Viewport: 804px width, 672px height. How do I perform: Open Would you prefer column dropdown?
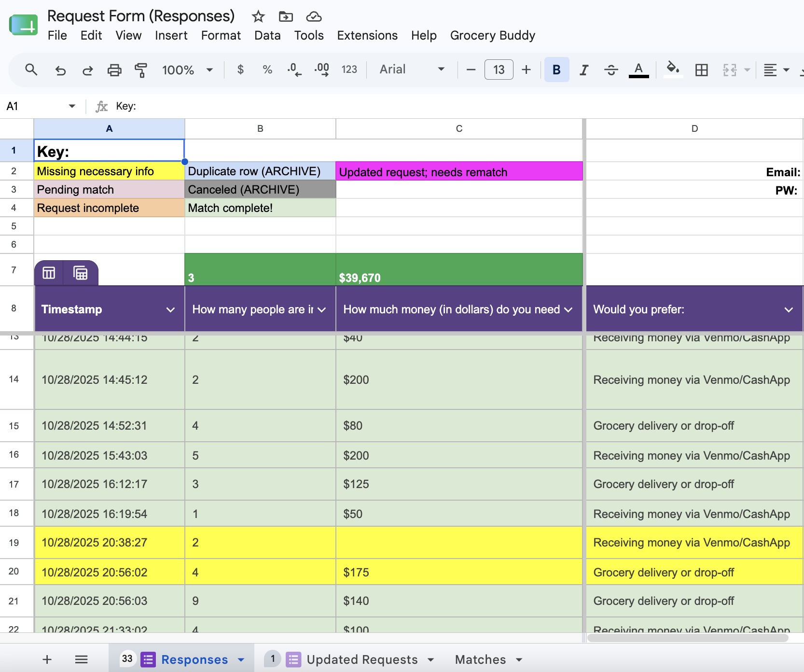tap(789, 309)
